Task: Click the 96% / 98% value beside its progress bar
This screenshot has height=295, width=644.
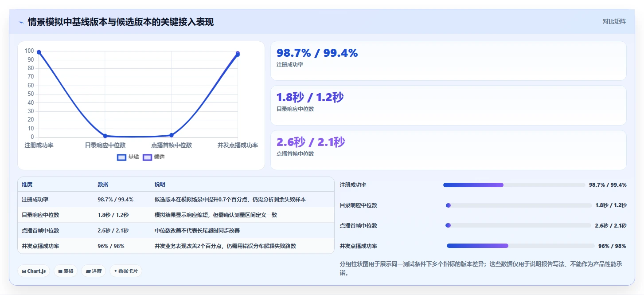Action: [x=612, y=246]
